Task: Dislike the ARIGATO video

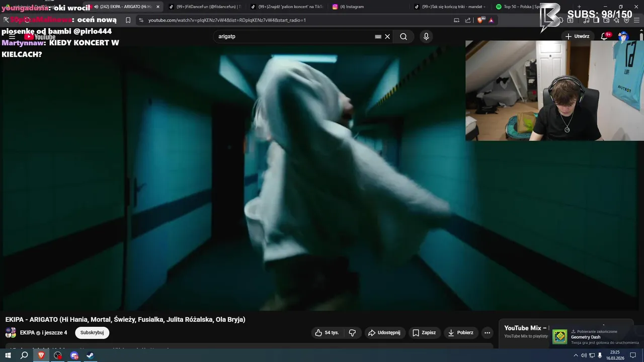Action: 352,333
